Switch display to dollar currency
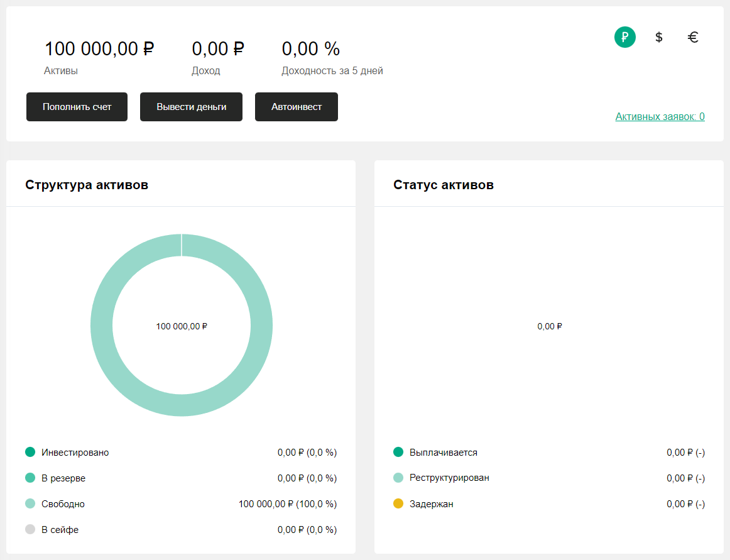 pyautogui.click(x=658, y=37)
